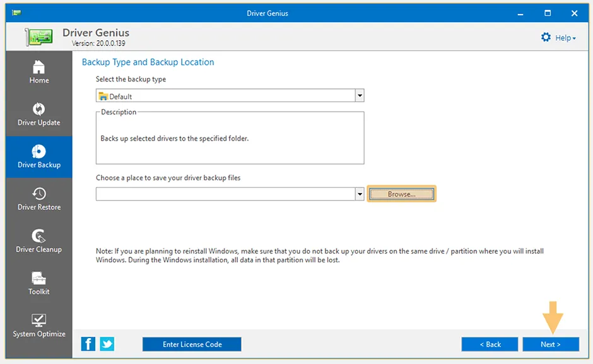Click the < Back button
Screen dimensions: 593x364
[x=490, y=344]
